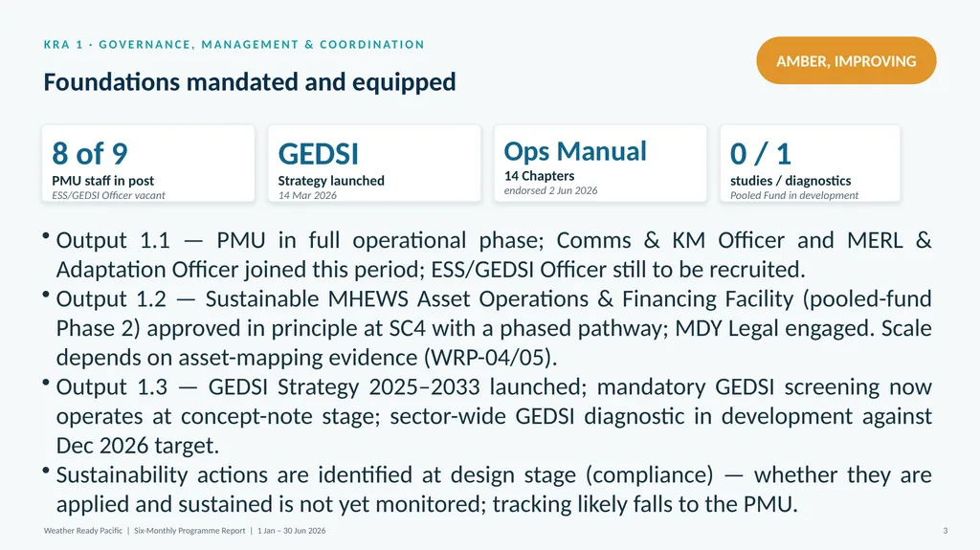
Task: Click the slide title Foundations mandated and equipped
Action: pos(250,82)
